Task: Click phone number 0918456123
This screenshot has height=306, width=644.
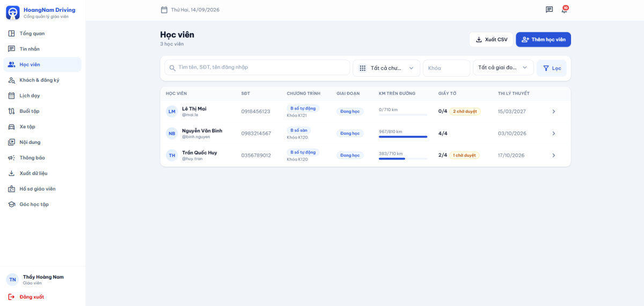Action: tap(256, 112)
